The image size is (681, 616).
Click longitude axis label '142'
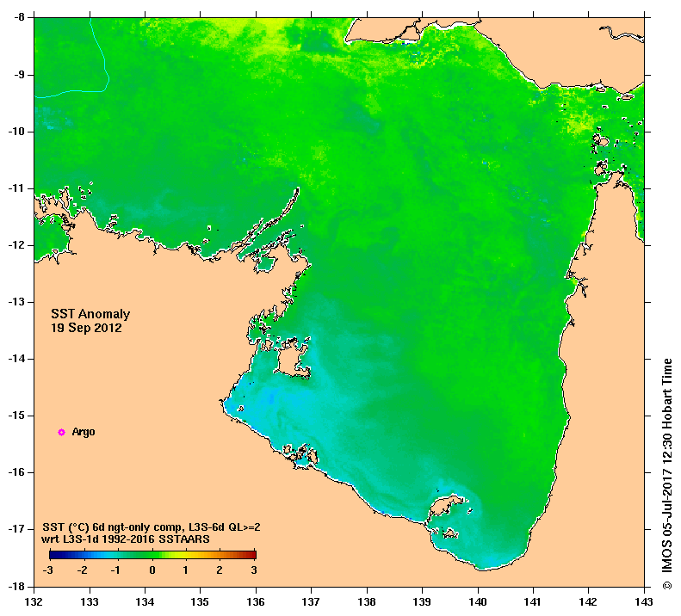coord(589,601)
